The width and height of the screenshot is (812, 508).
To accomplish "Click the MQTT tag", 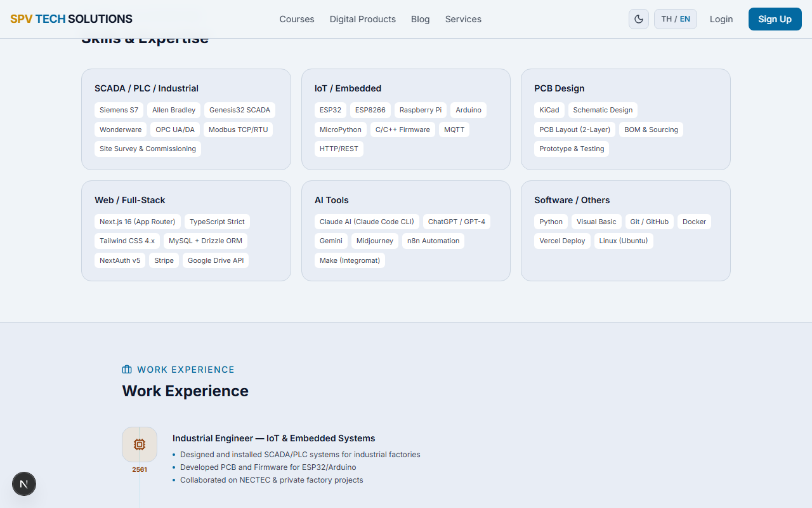I will coord(454,130).
